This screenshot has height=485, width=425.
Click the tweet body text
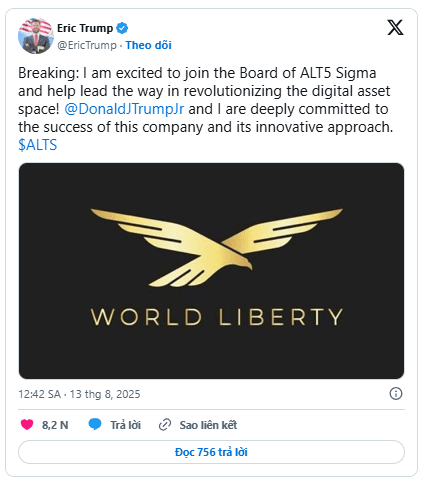[x=206, y=109]
